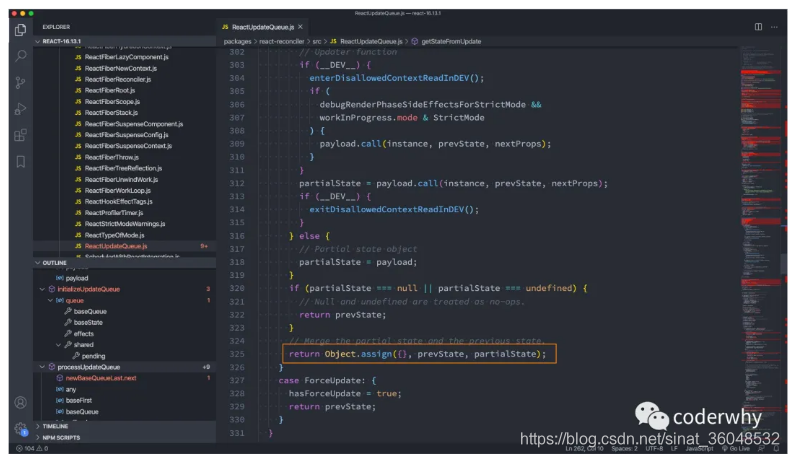
Task: Open the Manage gear icon
Action: [x=21, y=429]
